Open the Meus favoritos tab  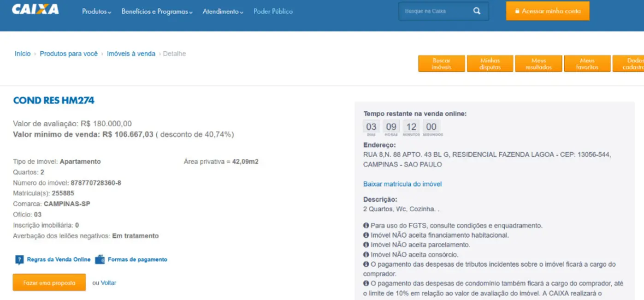(587, 64)
